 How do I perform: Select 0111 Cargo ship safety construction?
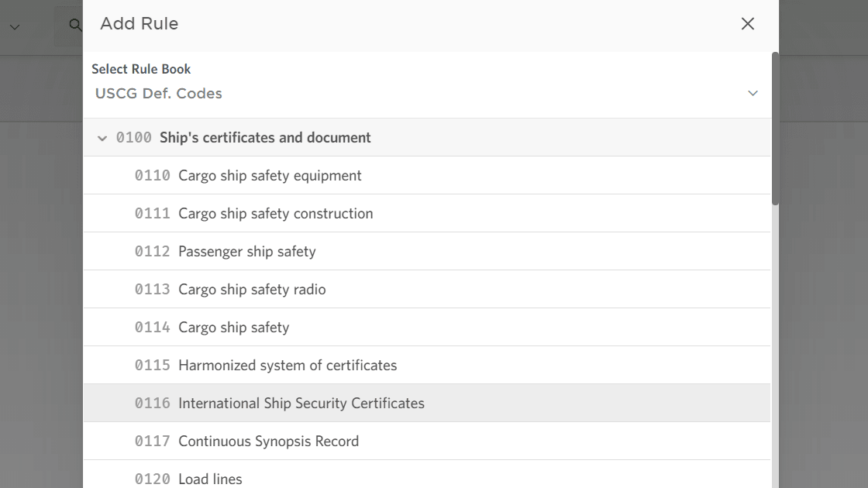click(275, 214)
